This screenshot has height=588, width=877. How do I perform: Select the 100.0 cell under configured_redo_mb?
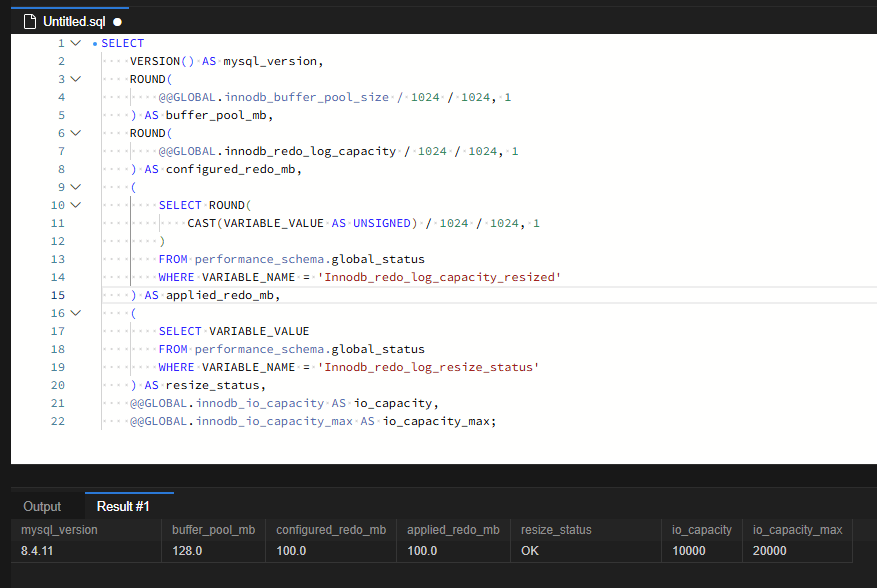(331, 551)
